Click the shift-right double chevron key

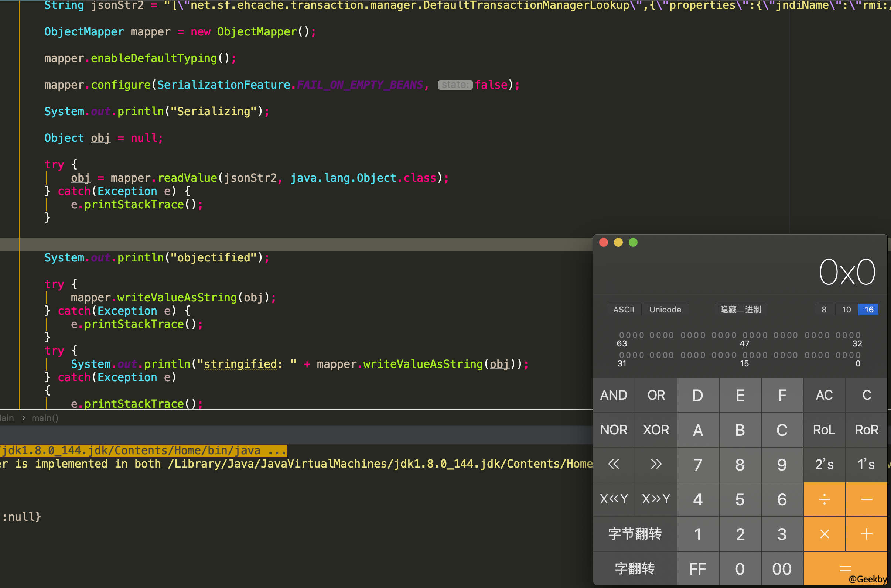coord(656,464)
